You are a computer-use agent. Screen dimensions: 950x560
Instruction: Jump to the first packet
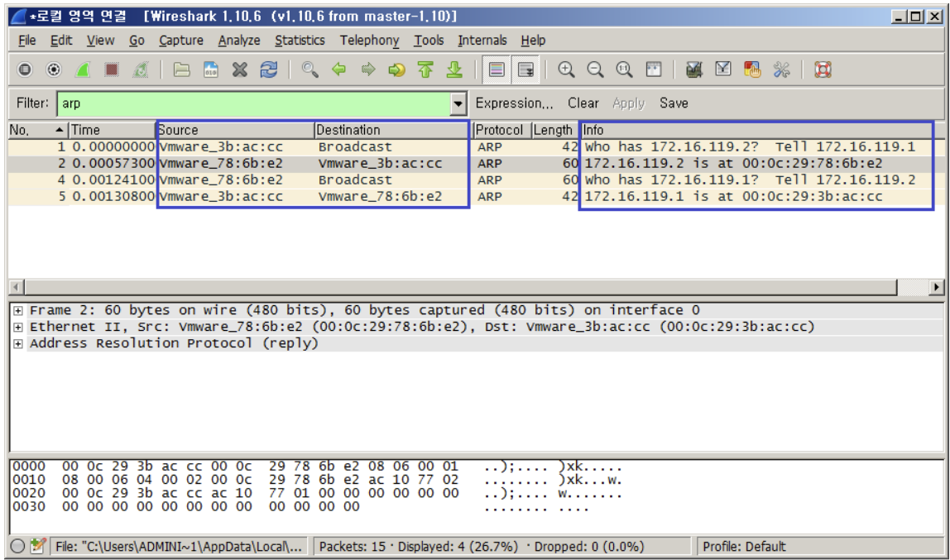[x=426, y=69]
